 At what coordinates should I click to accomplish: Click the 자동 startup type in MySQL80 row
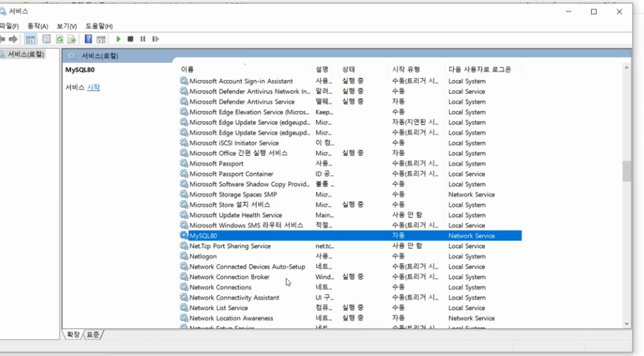click(399, 235)
